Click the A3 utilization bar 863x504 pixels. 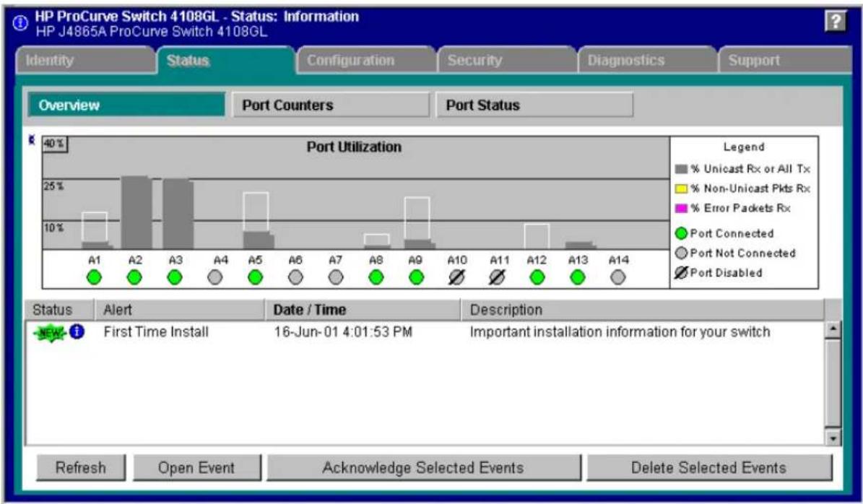pos(178,214)
